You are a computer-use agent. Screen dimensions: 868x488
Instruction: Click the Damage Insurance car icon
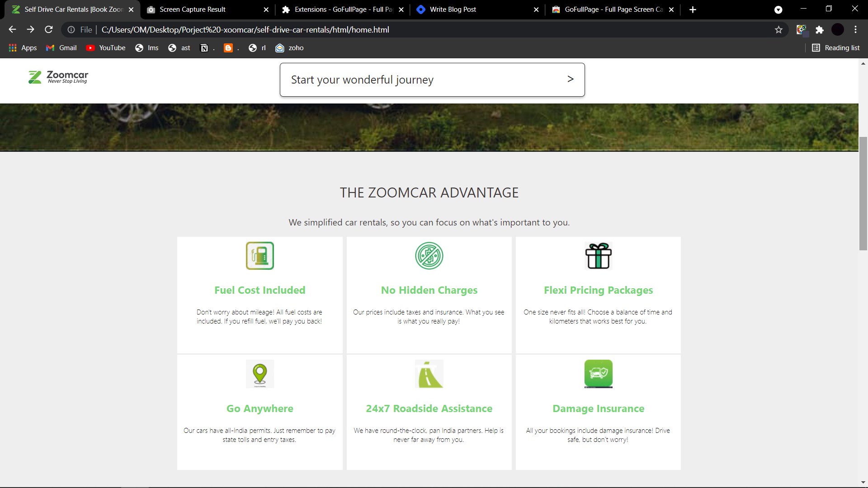point(598,374)
